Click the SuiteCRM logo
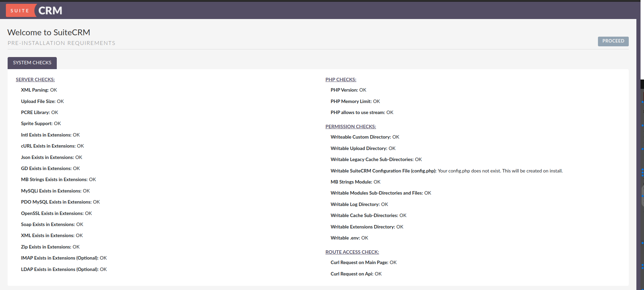This screenshot has width=644, height=290. click(x=34, y=10)
